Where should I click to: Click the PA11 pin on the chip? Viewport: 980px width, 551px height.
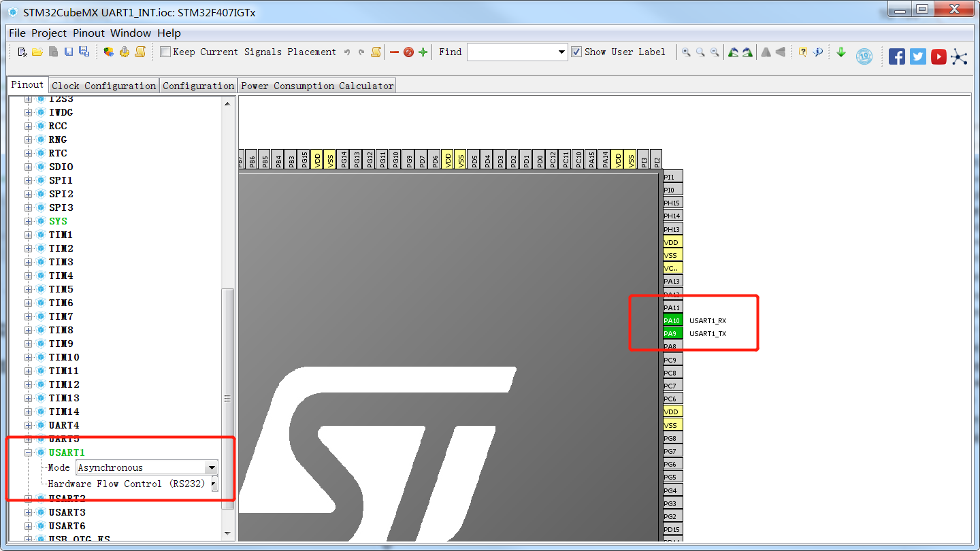[x=673, y=307]
